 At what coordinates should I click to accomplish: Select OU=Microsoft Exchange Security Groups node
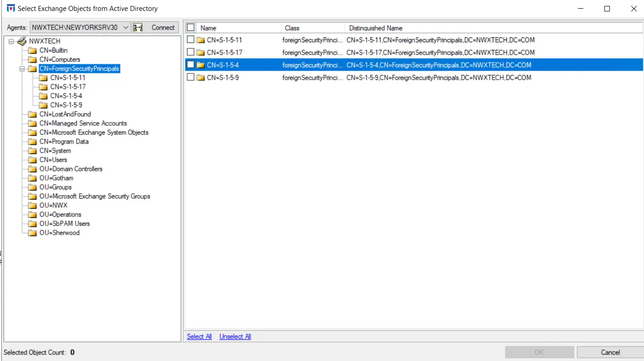point(95,196)
